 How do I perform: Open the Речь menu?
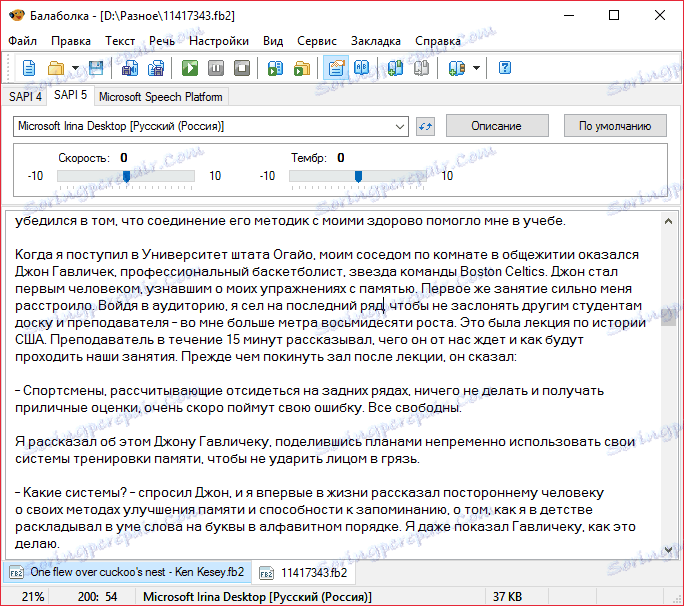click(x=162, y=41)
